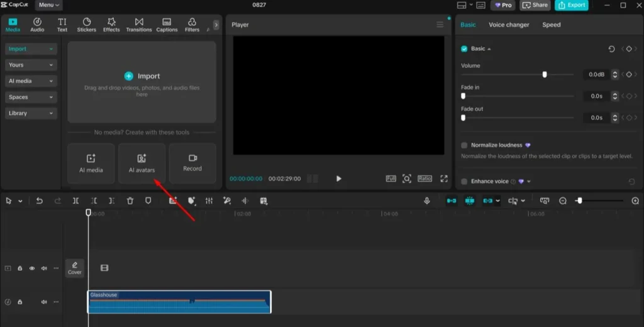Click the Split tool in timeline toolbar
Screen dimensions: 644x327
click(x=75, y=201)
